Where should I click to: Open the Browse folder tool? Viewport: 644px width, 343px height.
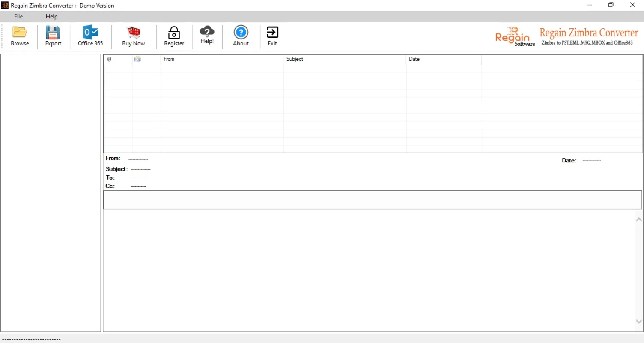20,36
